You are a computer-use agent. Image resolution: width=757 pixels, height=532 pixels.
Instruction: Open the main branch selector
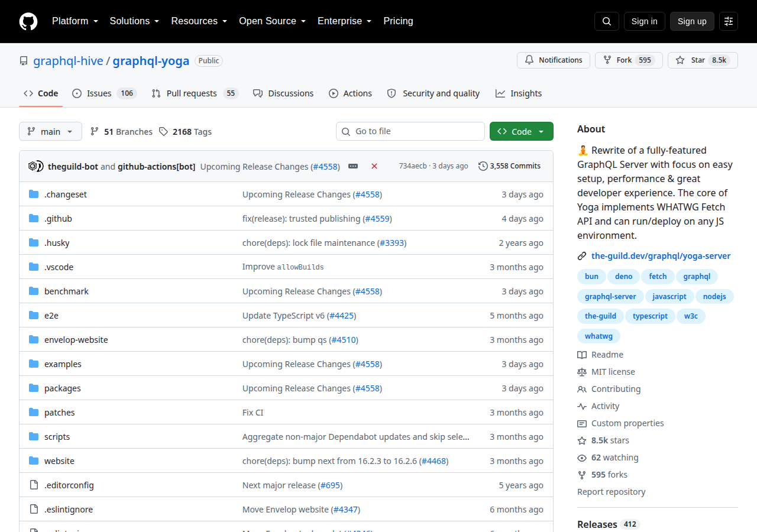50,131
